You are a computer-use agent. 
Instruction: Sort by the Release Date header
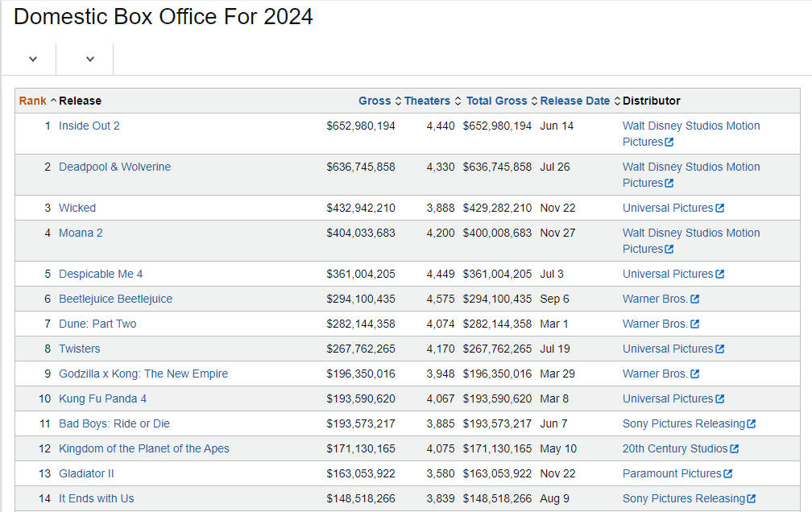[x=574, y=101]
